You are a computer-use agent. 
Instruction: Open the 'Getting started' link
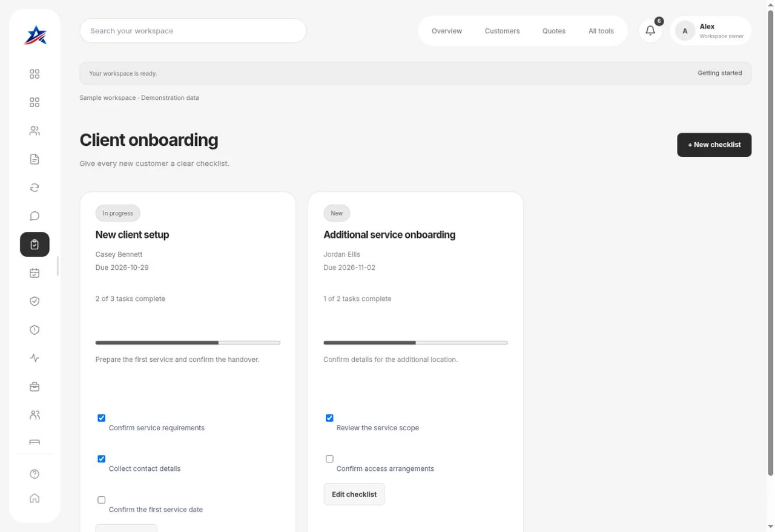click(719, 73)
